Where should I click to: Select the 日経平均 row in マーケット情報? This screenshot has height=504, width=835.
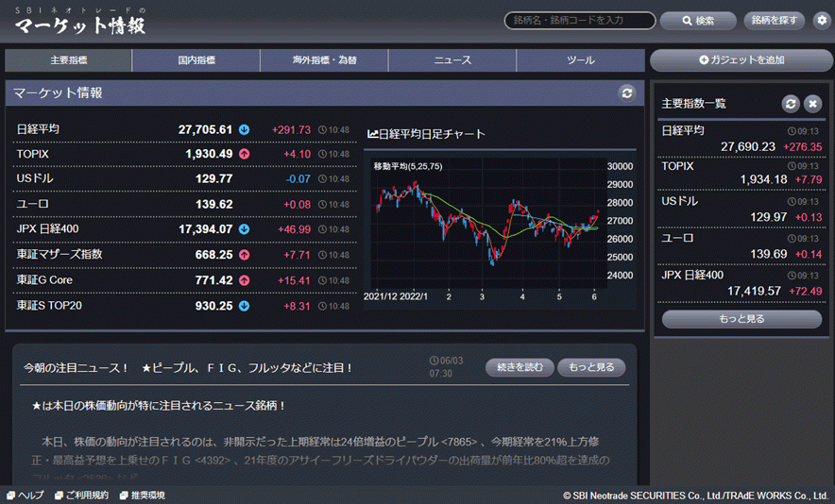[184, 129]
